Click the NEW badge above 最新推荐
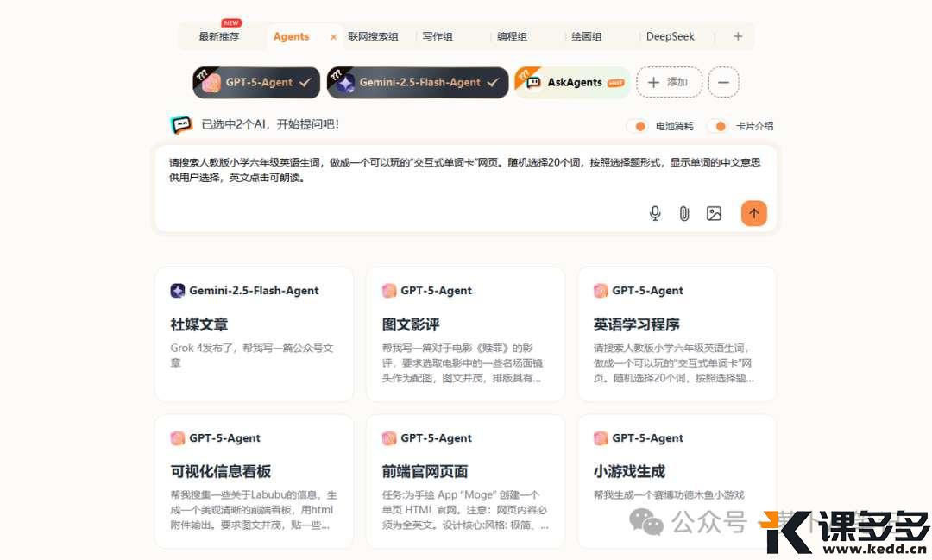The image size is (932, 560). tap(231, 22)
